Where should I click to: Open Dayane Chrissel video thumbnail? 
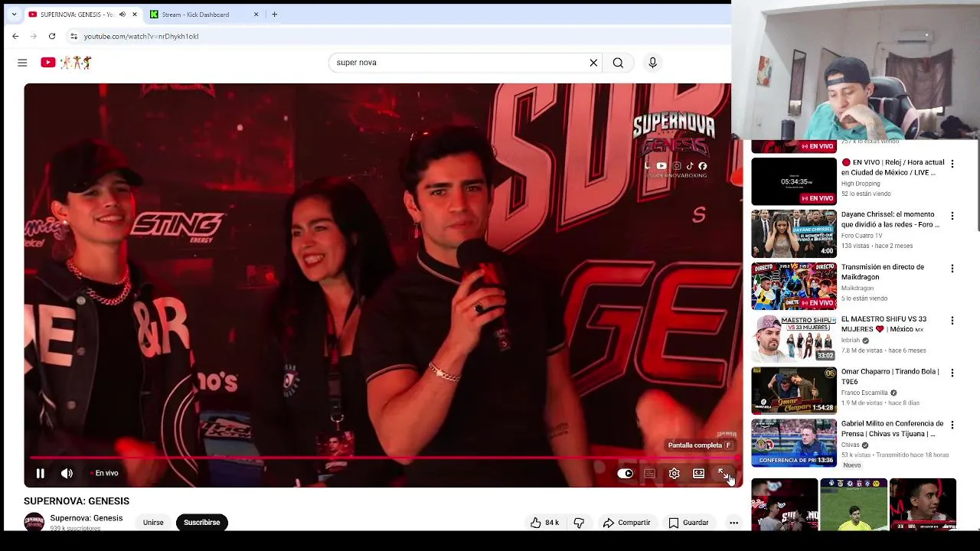point(794,233)
